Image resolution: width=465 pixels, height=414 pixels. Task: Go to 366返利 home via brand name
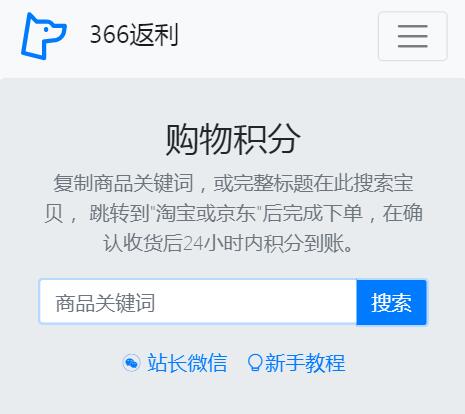tap(134, 34)
